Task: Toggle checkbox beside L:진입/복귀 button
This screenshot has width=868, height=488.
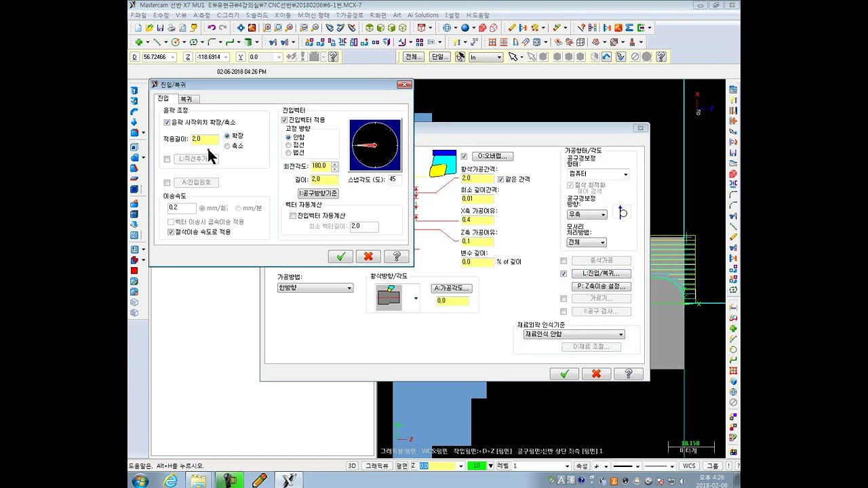Action: 564,274
